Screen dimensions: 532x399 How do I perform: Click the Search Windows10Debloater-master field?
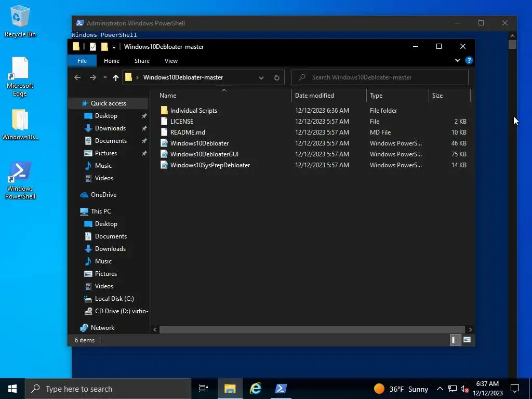click(x=380, y=77)
